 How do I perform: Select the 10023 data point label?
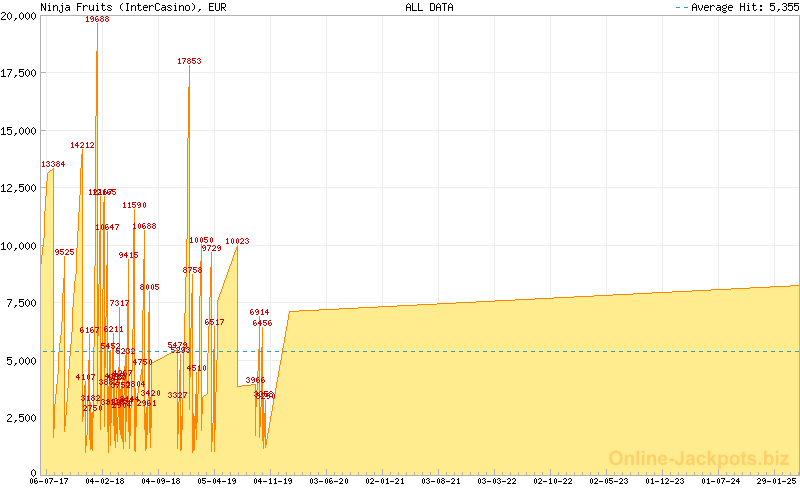[237, 241]
